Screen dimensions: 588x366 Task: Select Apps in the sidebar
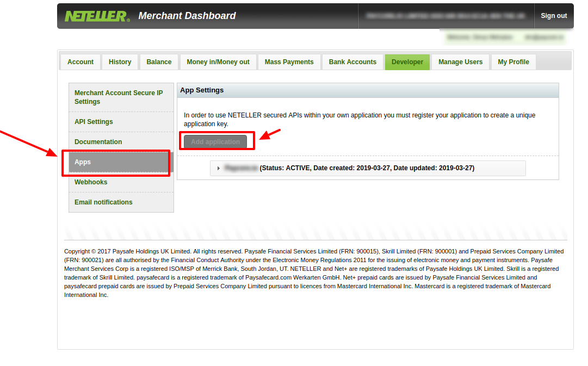pyautogui.click(x=121, y=162)
